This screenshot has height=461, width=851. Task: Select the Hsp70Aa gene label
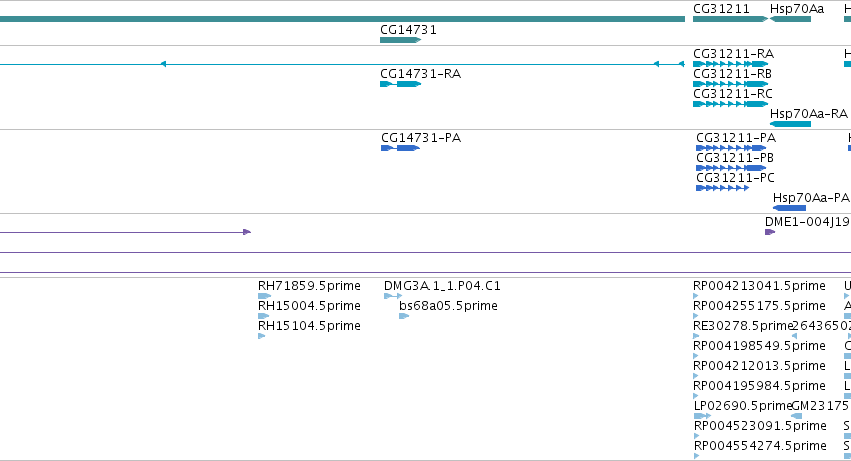point(797,9)
